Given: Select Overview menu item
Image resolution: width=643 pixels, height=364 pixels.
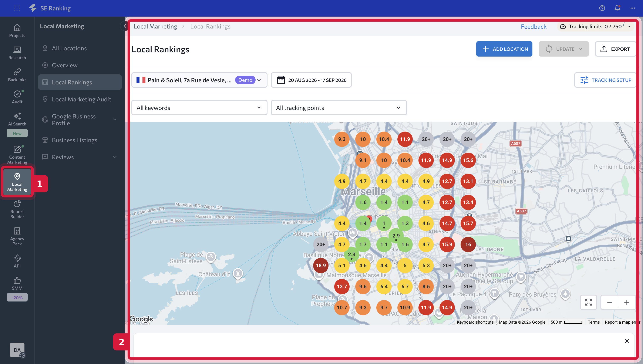Looking at the screenshot, I should (80, 65).
